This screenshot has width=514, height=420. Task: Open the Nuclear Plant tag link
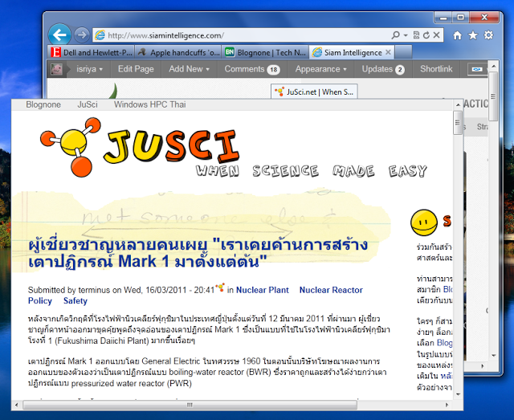[x=263, y=290]
